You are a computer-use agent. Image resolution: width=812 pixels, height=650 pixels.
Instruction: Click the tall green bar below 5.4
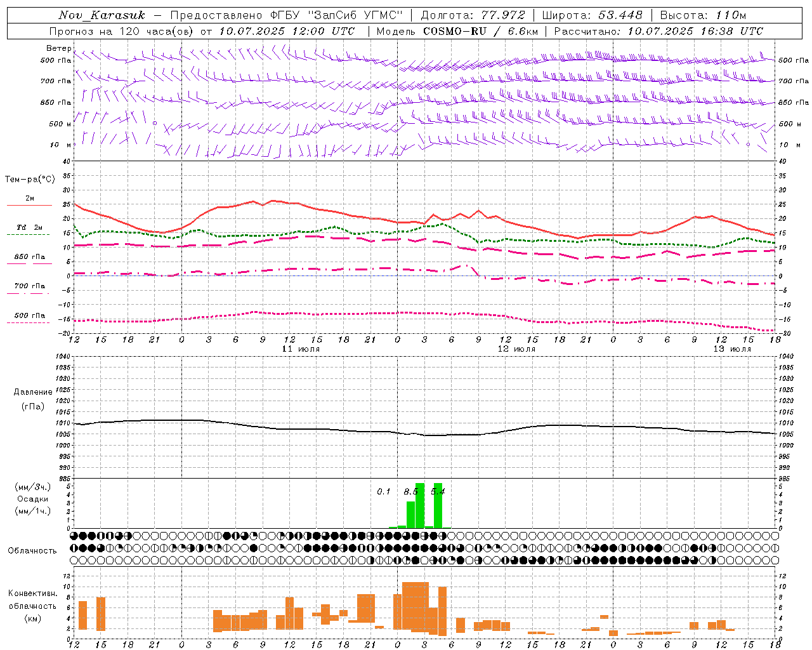tap(438, 505)
